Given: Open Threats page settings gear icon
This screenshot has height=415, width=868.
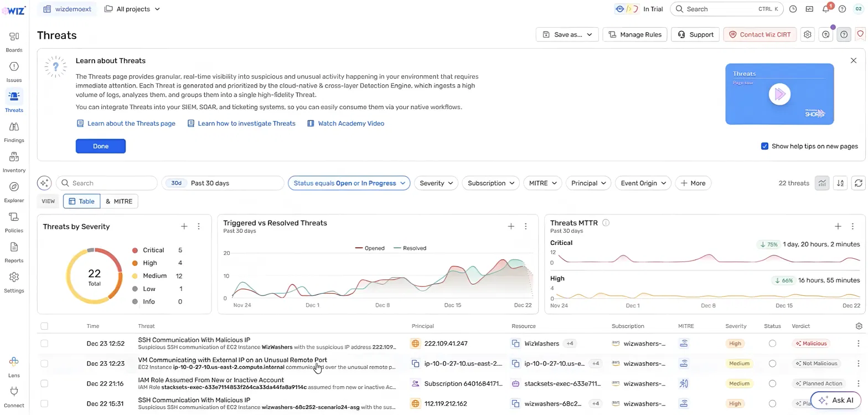Looking at the screenshot, I should (807, 34).
